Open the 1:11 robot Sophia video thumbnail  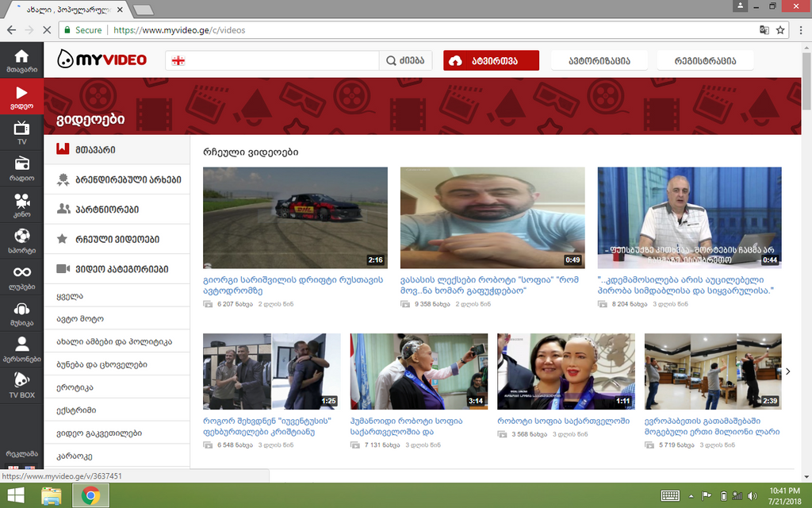[x=566, y=371]
